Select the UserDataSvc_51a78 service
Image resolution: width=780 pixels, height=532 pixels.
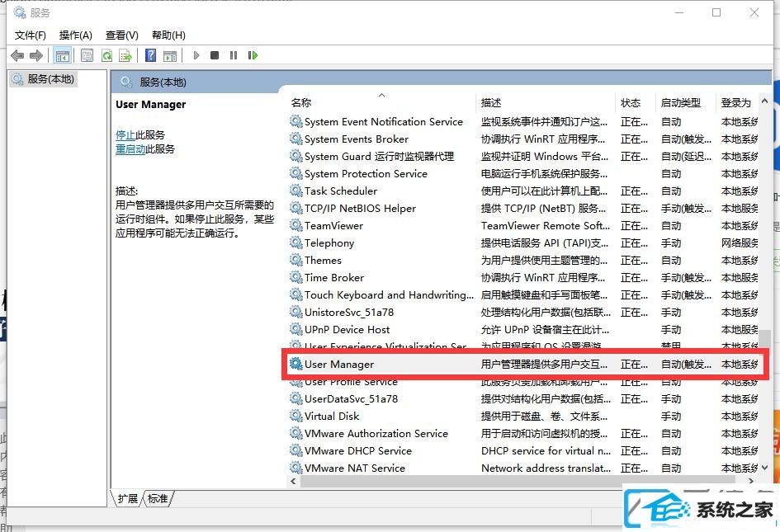click(523, 399)
